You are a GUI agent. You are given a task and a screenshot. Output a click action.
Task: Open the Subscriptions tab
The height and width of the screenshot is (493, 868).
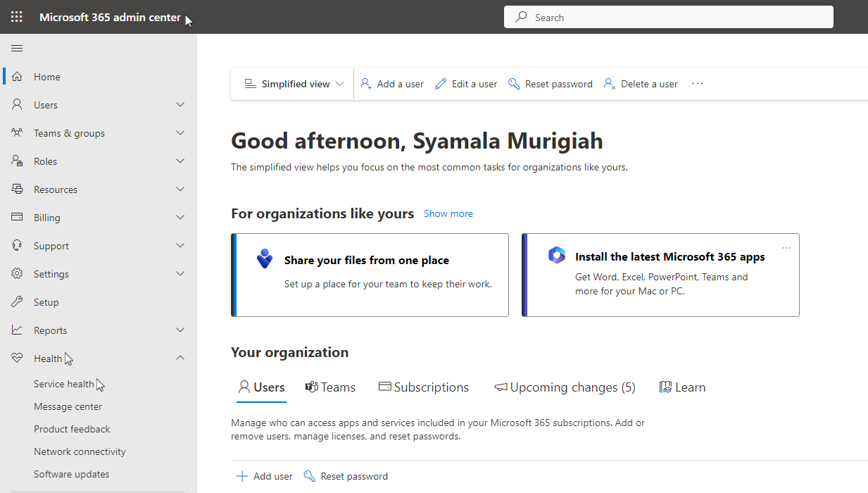point(424,387)
